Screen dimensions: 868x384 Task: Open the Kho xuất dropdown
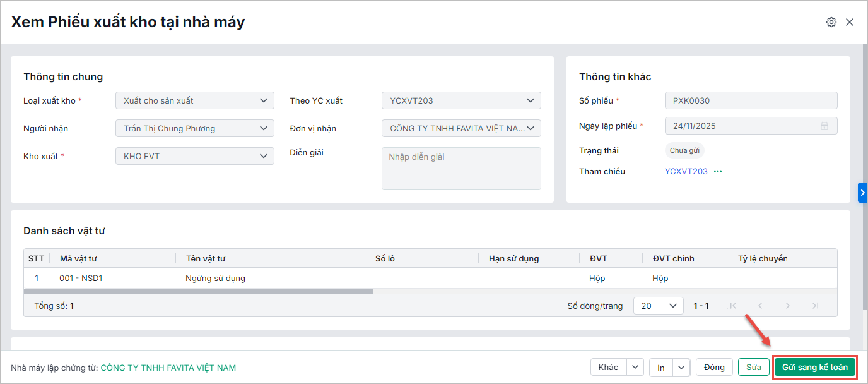263,156
